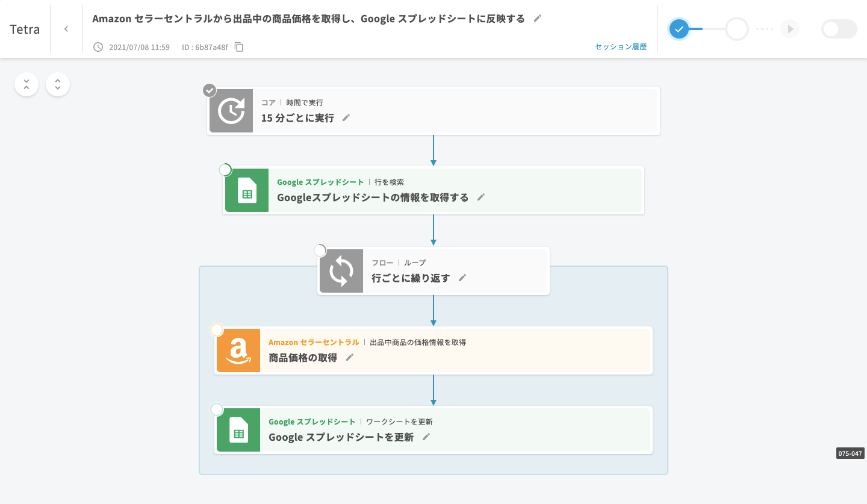Select Googleスプレッドシートの情報を取得する step title
The image size is (867, 504).
[373, 198]
